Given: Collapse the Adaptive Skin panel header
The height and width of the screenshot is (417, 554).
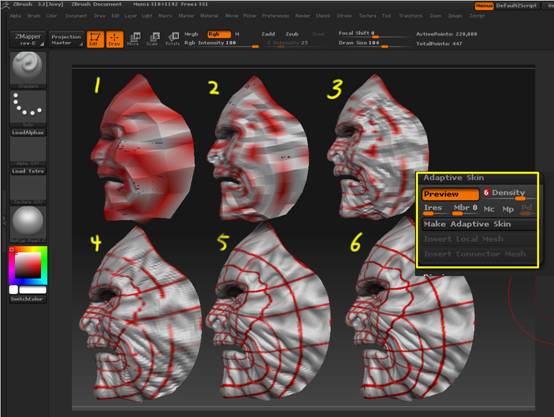Looking at the screenshot, I should pyautogui.click(x=454, y=178).
